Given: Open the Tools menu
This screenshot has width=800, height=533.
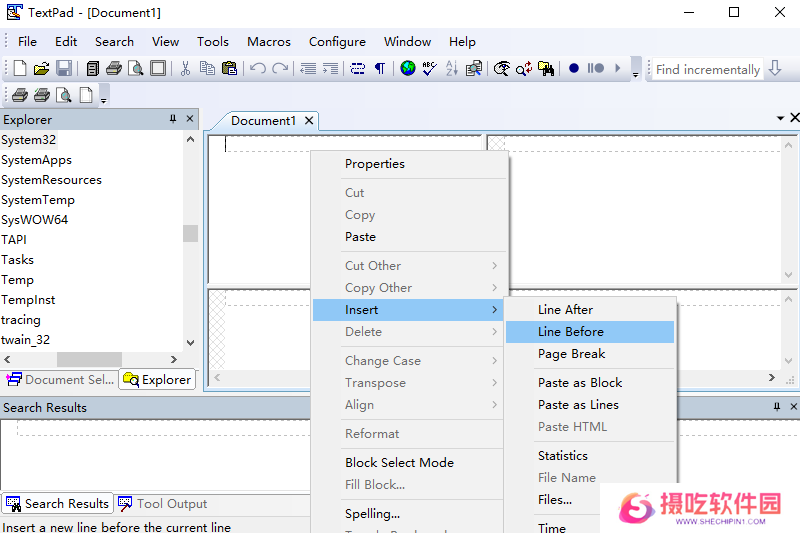Looking at the screenshot, I should [x=213, y=42].
